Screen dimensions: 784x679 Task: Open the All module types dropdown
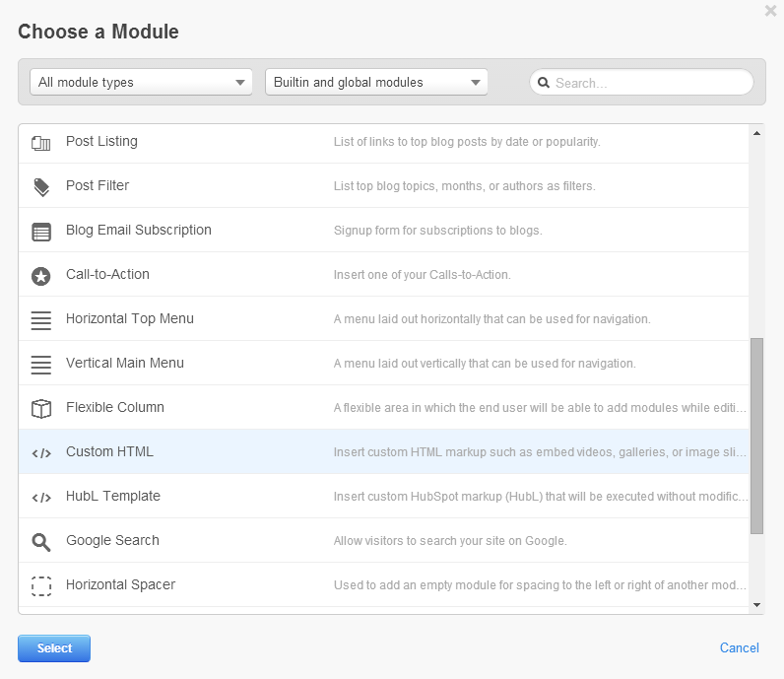pos(141,82)
